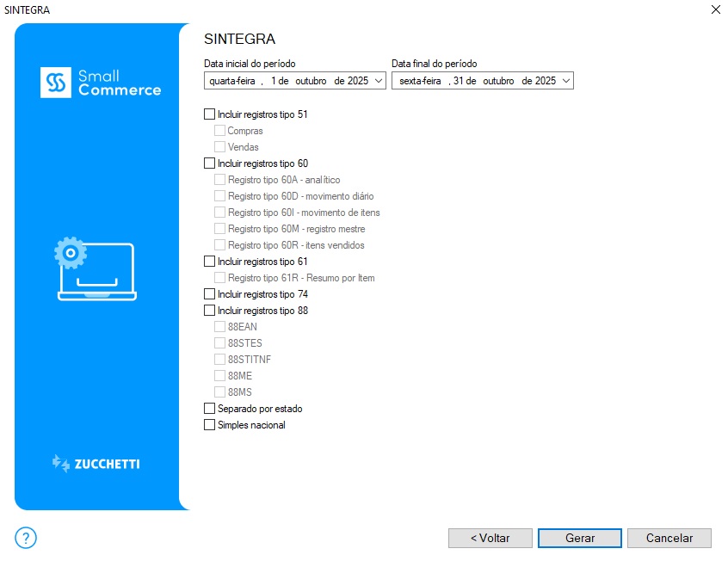
Task: Click the Cancelar button
Action: pos(669,538)
